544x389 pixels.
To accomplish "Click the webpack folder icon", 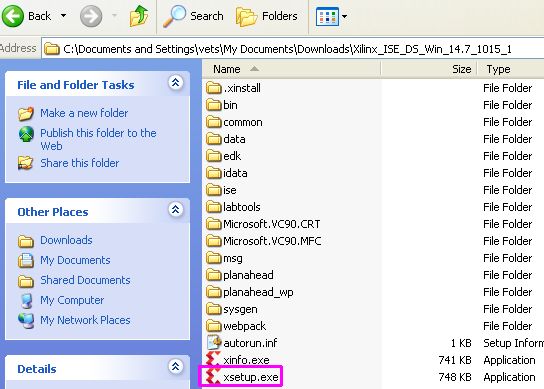I will pyautogui.click(x=213, y=325).
